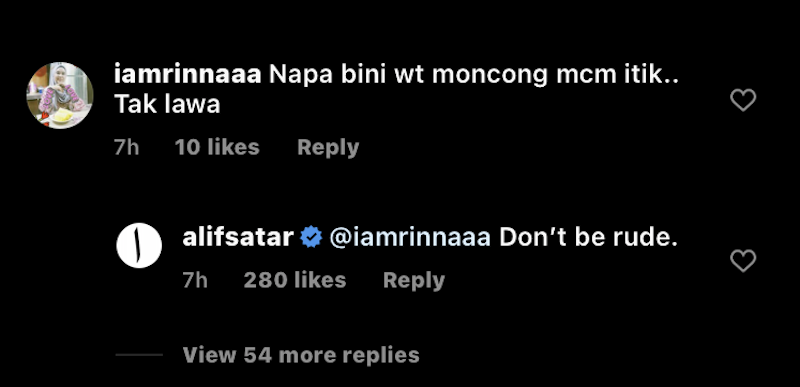Click the line beside View more replies
This screenshot has height=387, width=800.
click(139, 355)
